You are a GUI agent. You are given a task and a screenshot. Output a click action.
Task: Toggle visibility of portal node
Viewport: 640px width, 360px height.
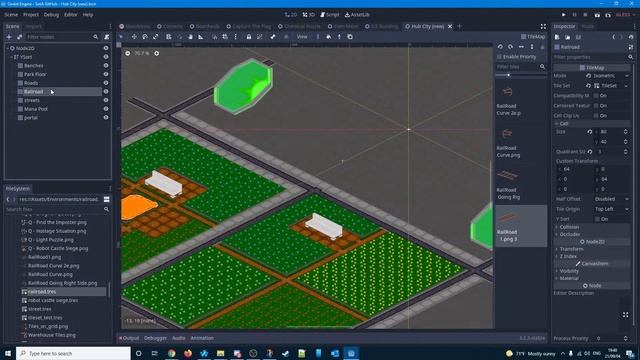[x=106, y=118]
